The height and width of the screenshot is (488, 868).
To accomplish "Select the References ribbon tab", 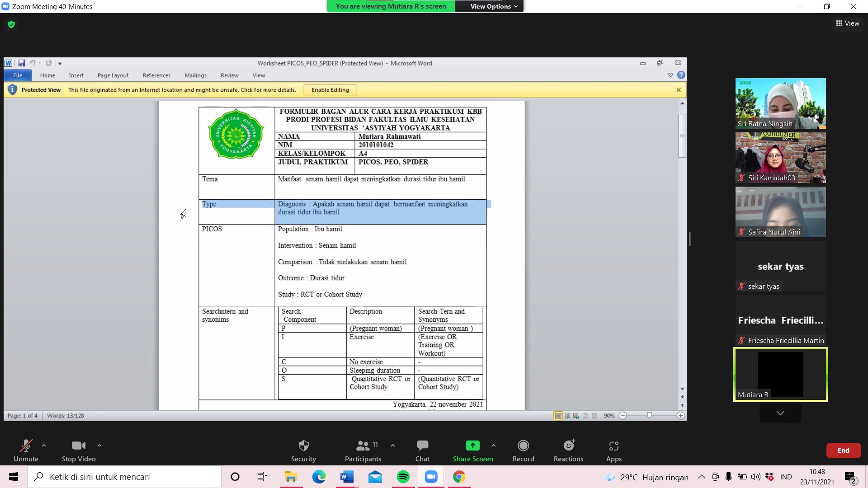I will (156, 75).
